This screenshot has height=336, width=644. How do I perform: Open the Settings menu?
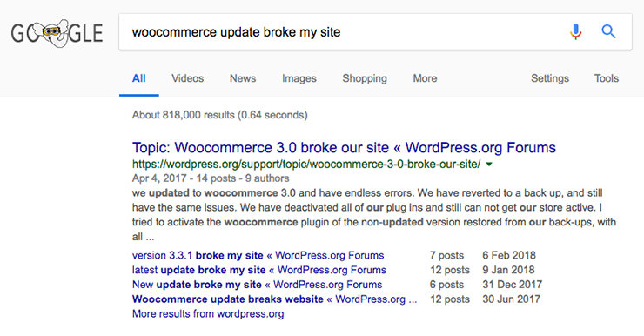[549, 78]
